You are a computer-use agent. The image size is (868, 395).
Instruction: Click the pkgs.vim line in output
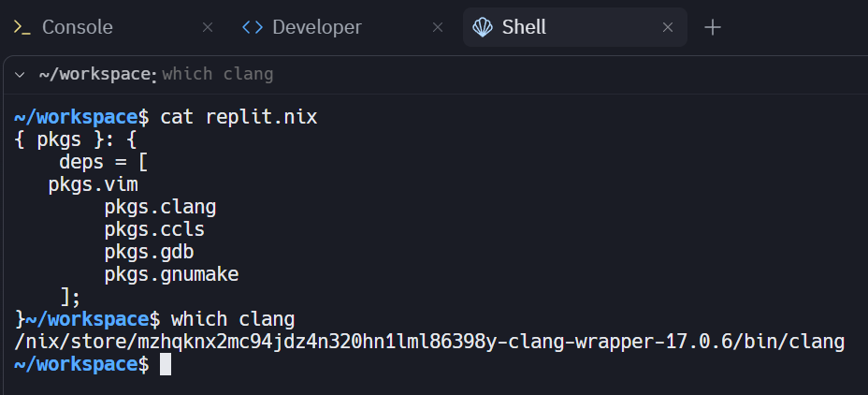[93, 184]
